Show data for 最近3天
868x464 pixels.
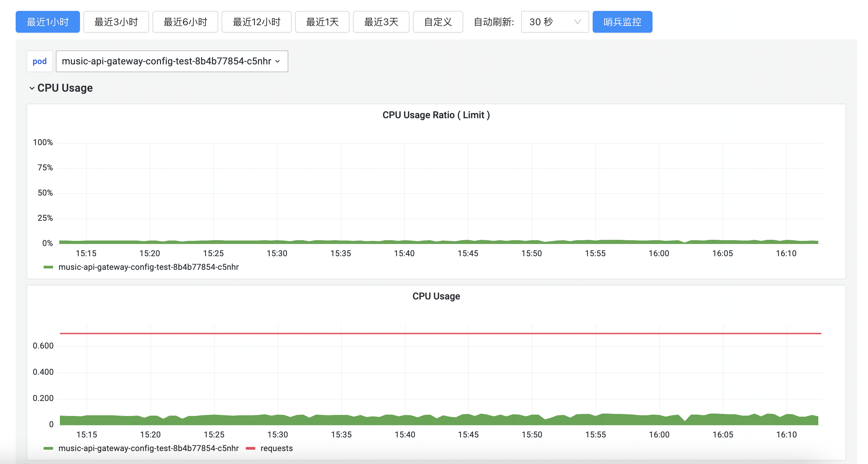(x=381, y=22)
